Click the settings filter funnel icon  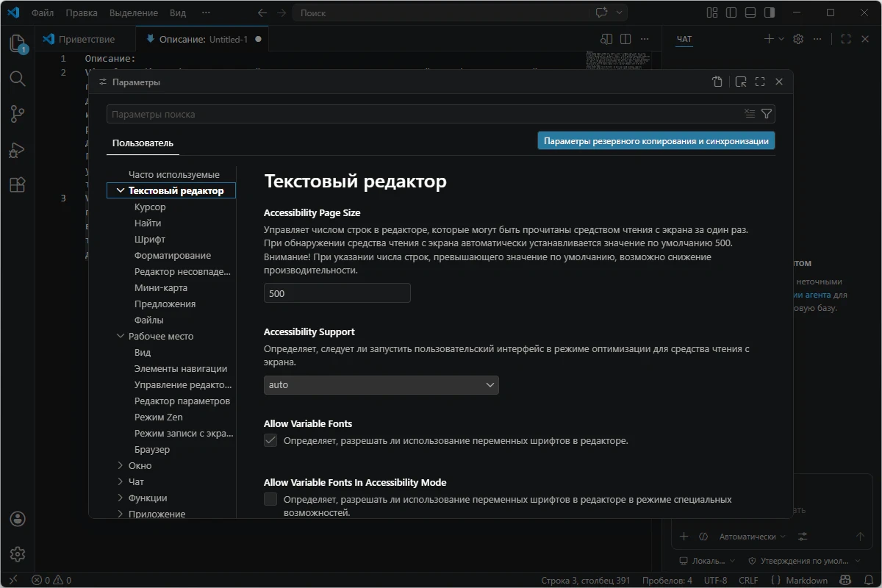click(x=767, y=114)
